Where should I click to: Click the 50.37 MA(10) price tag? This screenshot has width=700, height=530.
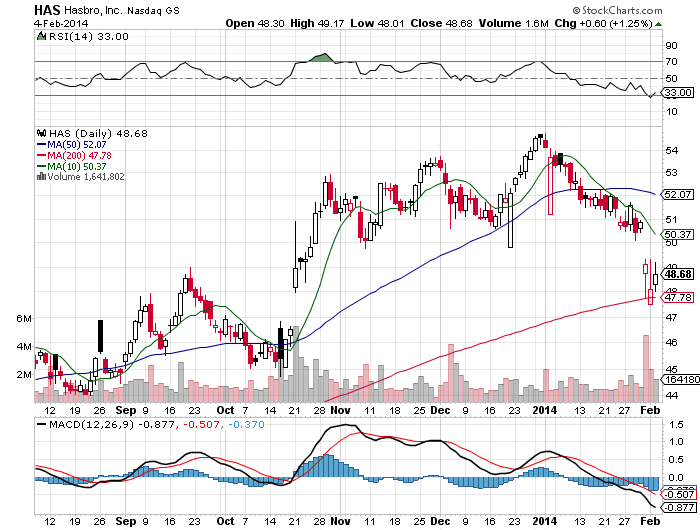(x=678, y=234)
